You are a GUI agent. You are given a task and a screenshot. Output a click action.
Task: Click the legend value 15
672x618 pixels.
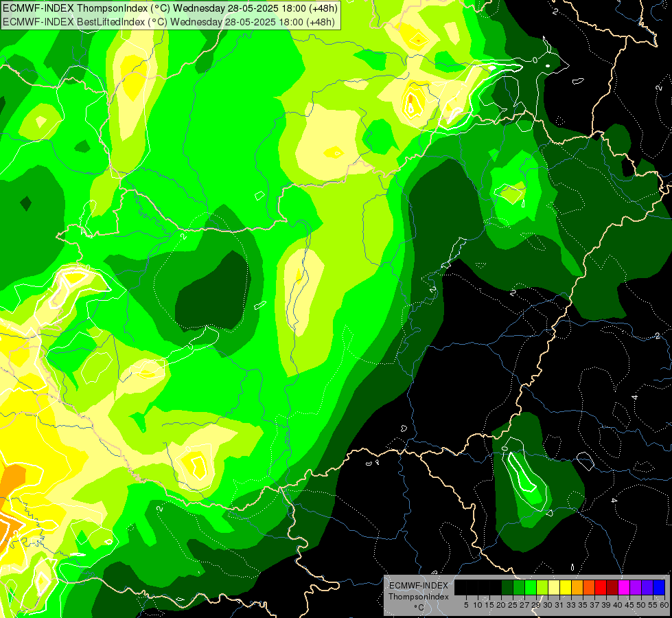click(x=489, y=605)
